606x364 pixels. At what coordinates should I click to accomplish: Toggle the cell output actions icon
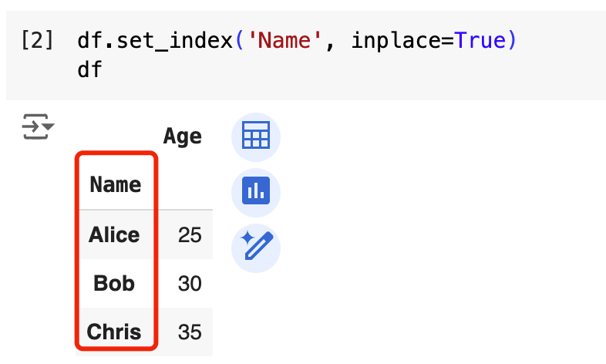pyautogui.click(x=37, y=126)
